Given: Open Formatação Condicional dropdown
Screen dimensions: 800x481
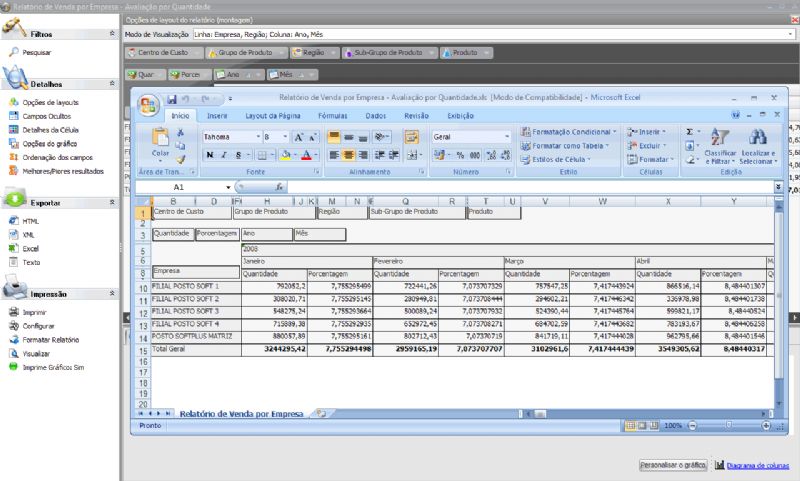Looking at the screenshot, I should [x=568, y=132].
